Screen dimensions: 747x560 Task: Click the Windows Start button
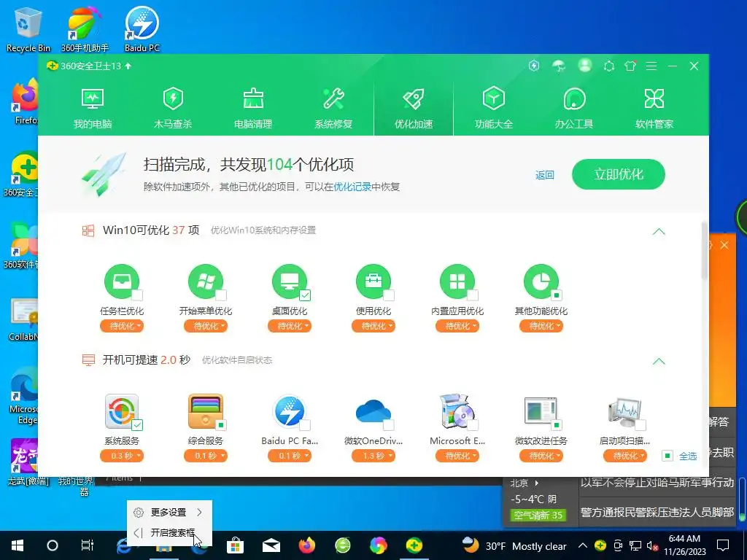click(x=18, y=545)
